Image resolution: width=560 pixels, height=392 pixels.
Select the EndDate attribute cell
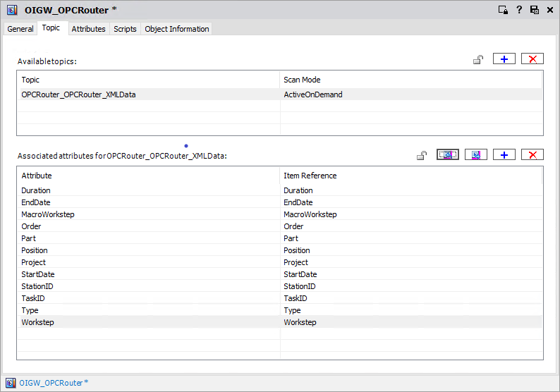pyautogui.click(x=149, y=202)
